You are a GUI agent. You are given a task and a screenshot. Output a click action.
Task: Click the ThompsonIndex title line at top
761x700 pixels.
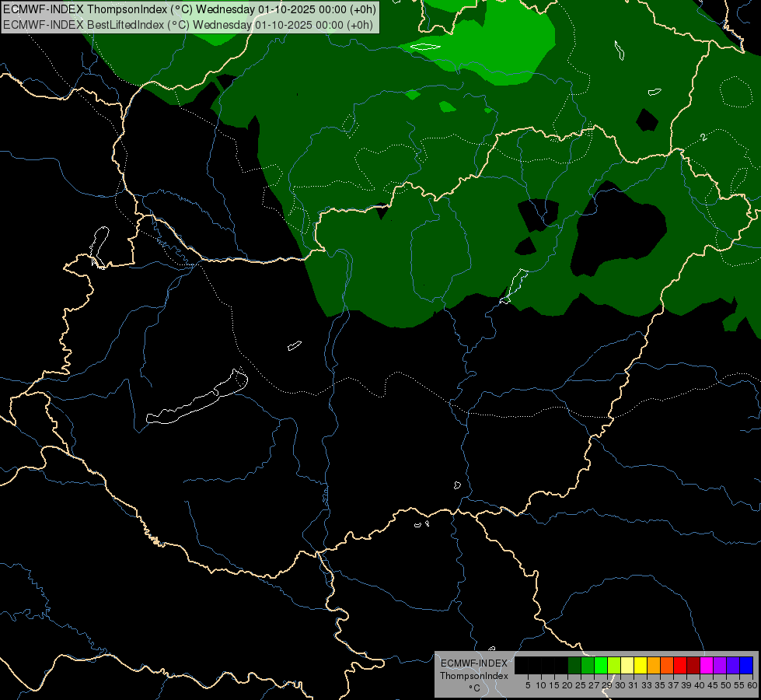(x=189, y=9)
